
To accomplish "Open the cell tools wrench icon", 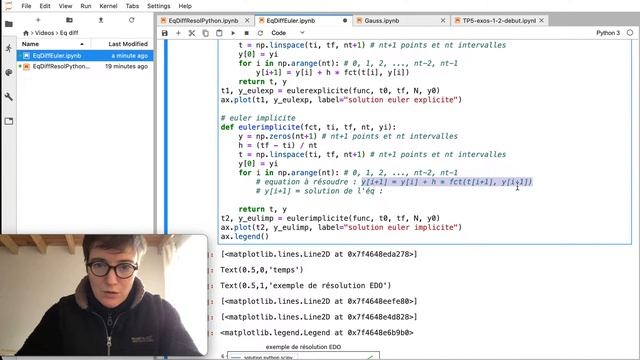I will (9, 97).
